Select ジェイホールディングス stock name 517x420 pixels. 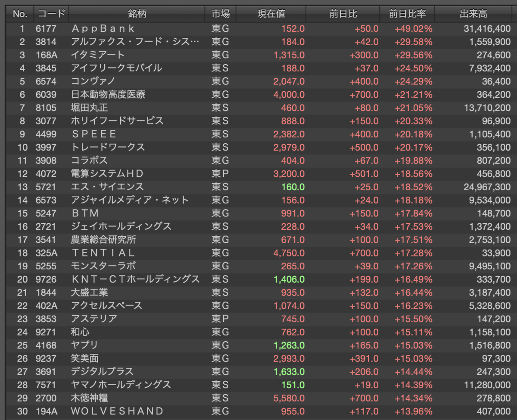121,226
